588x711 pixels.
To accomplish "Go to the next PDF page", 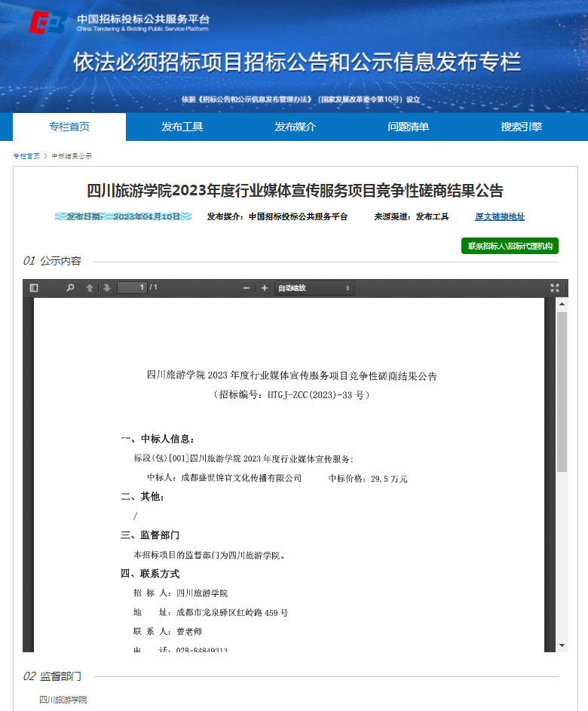I will 107,288.
